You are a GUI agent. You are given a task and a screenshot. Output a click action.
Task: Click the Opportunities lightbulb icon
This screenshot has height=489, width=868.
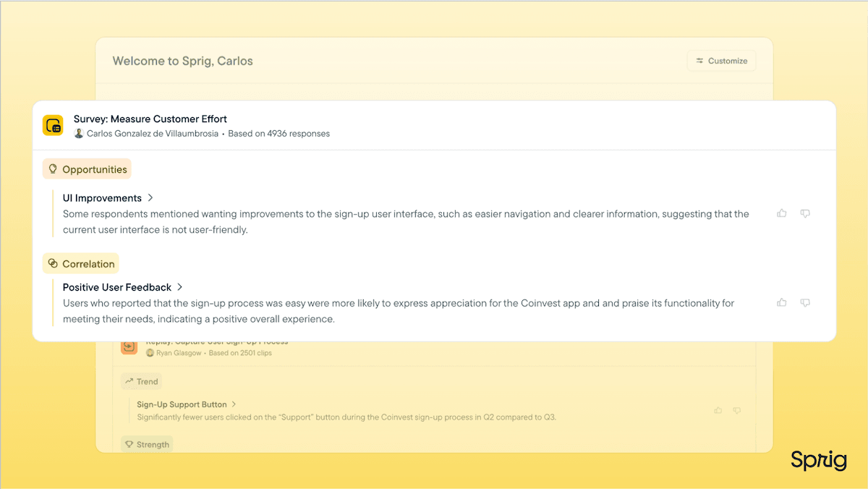[52, 169]
